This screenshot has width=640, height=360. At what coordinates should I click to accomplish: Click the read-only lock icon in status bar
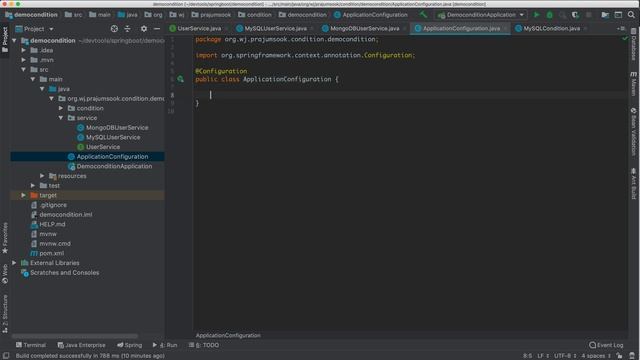click(x=619, y=356)
